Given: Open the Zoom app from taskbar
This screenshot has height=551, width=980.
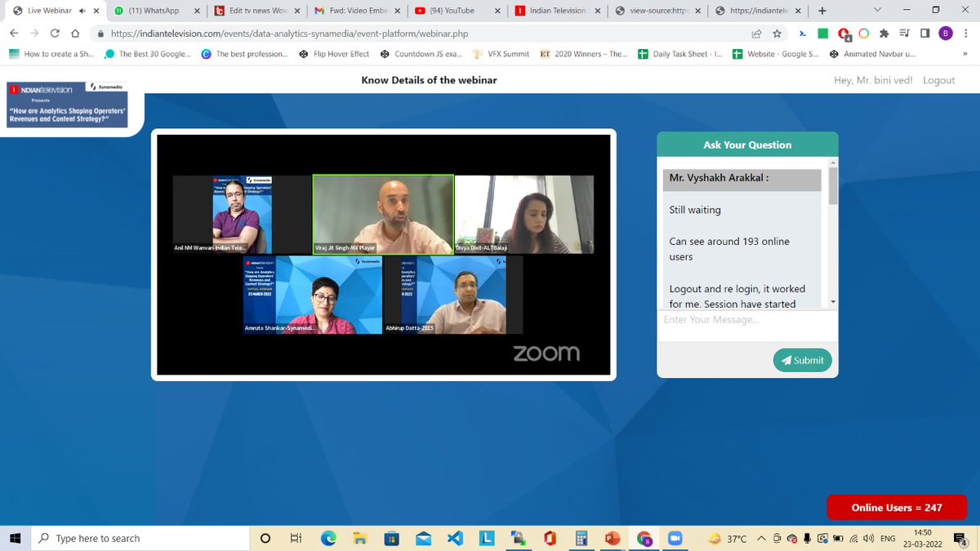Looking at the screenshot, I should pos(675,538).
